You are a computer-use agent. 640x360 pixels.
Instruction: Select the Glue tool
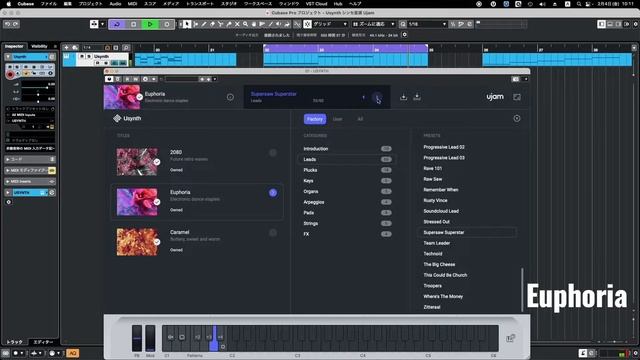[x=229, y=24]
